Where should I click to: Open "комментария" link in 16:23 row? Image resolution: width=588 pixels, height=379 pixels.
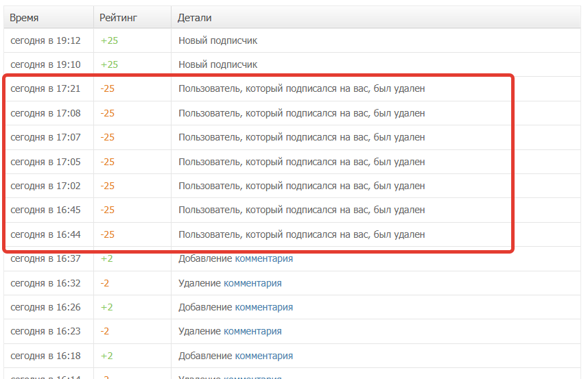(x=252, y=331)
